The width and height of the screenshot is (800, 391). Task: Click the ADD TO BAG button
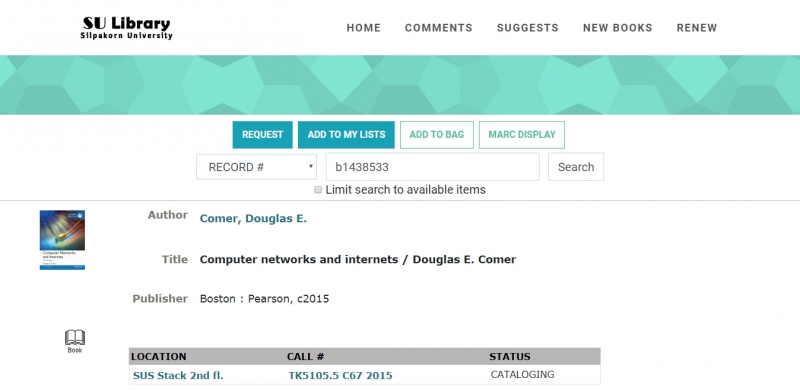tap(437, 135)
